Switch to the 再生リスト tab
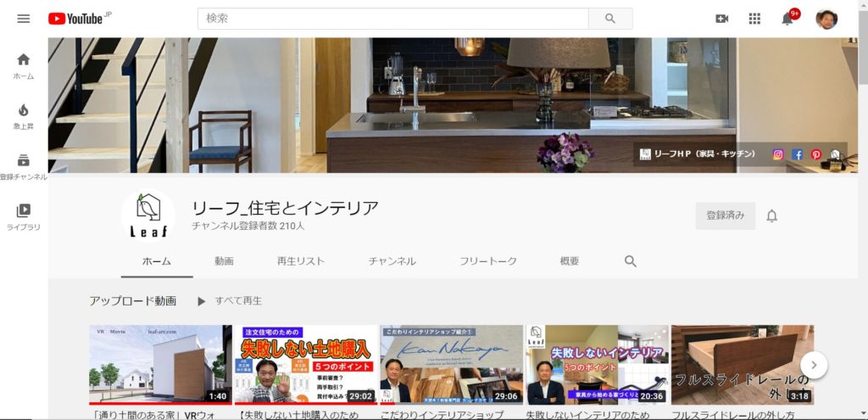The image size is (868, 420). click(x=301, y=261)
